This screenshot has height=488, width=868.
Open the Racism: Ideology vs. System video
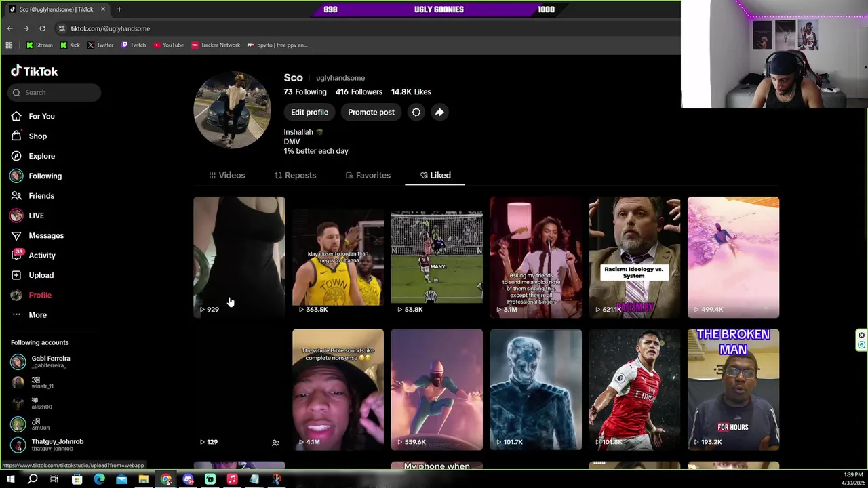click(x=635, y=257)
